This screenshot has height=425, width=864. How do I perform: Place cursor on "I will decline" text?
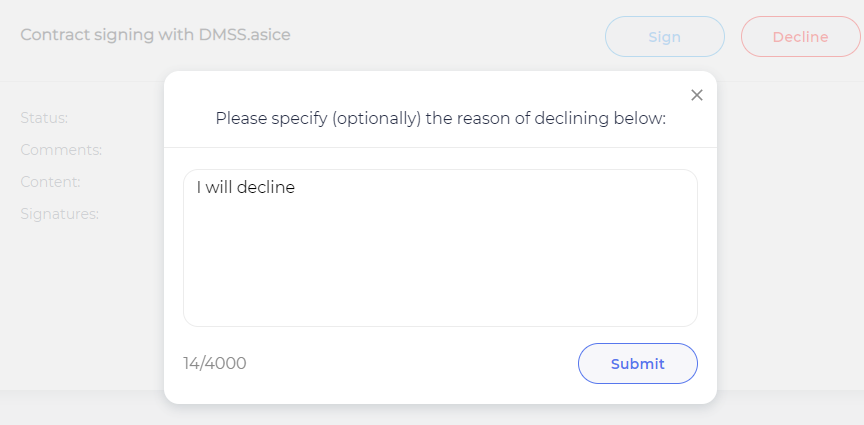246,187
